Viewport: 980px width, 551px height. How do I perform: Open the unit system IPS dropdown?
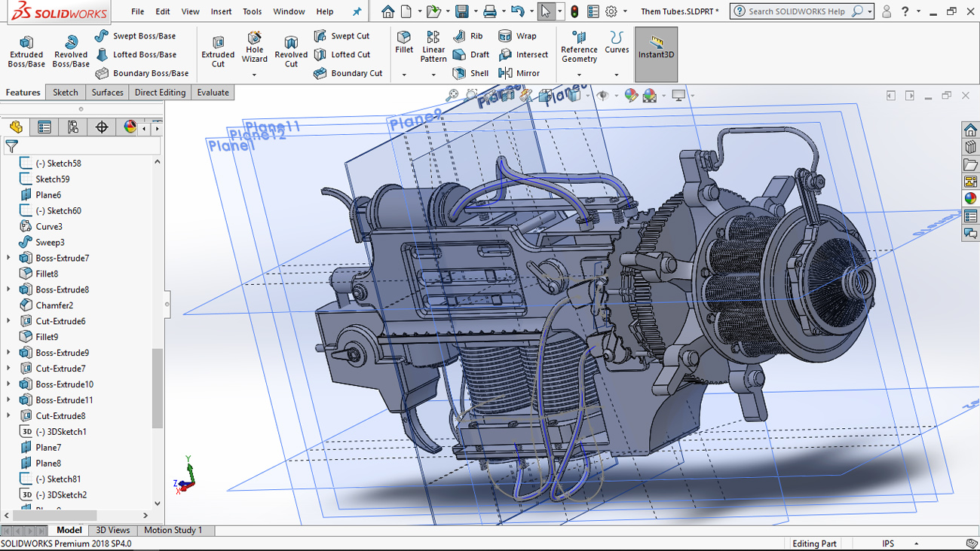(917, 543)
